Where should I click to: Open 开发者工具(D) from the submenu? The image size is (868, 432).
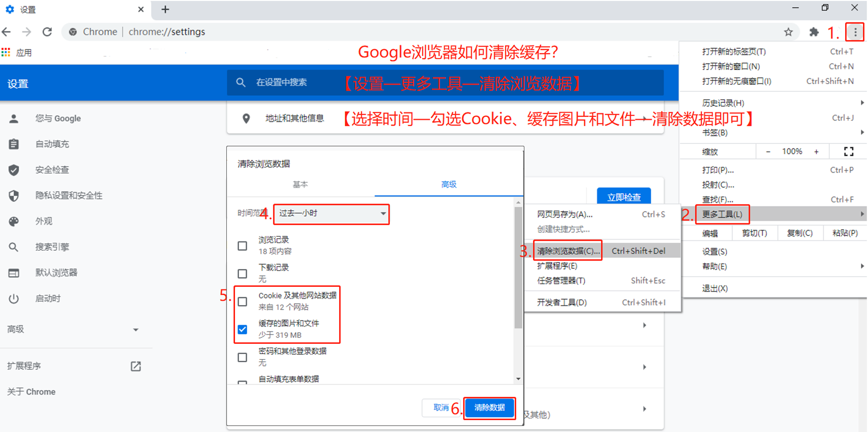pyautogui.click(x=602, y=303)
